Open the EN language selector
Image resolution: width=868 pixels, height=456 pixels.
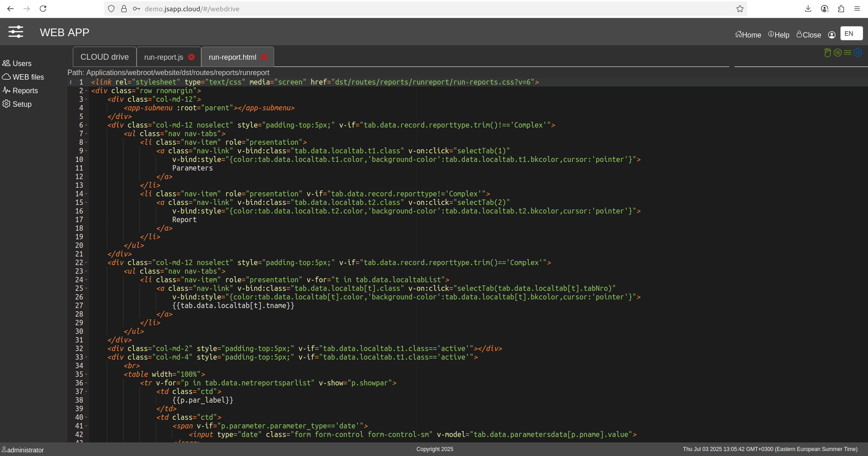click(851, 33)
